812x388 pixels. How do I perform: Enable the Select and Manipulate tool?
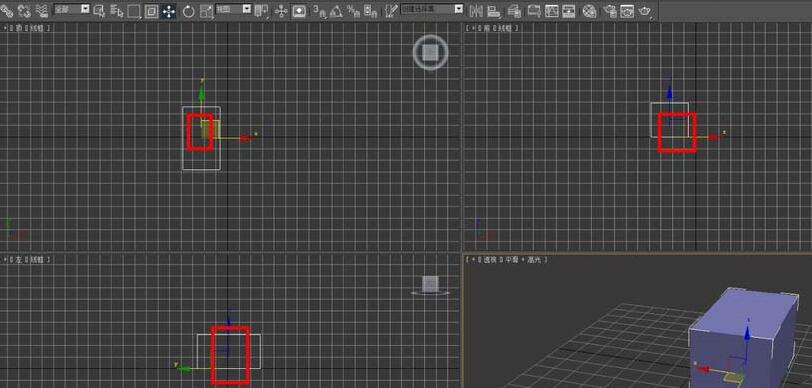coord(281,11)
